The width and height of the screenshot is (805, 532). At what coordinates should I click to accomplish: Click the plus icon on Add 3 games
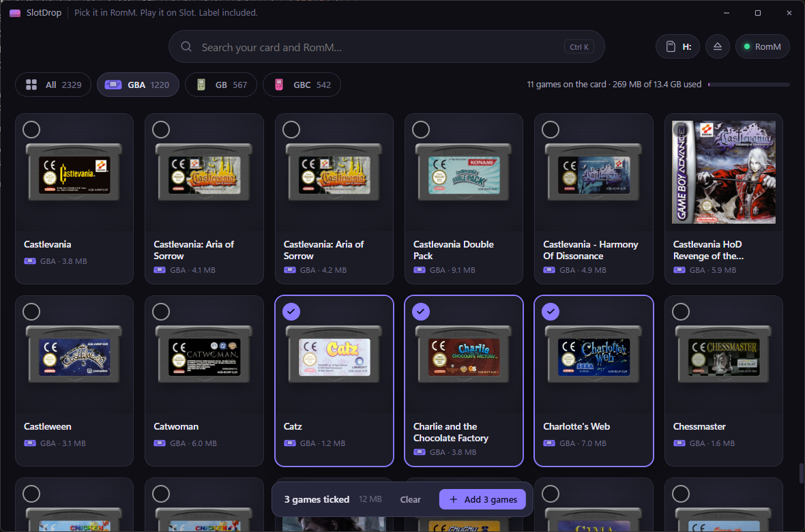coord(454,500)
